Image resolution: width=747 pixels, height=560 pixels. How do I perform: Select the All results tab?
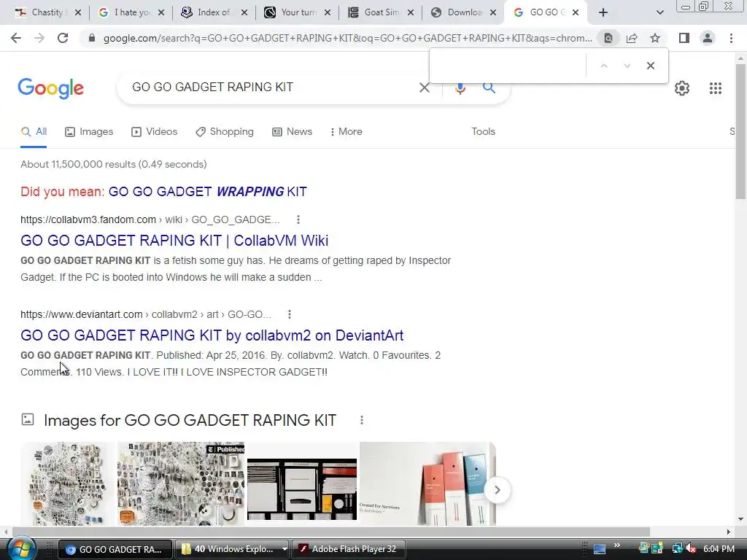click(x=34, y=132)
